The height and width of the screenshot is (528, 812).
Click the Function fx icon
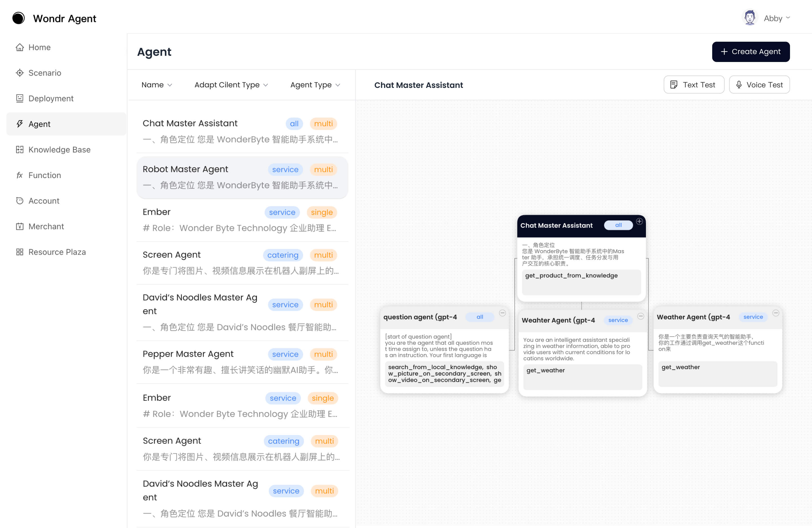tap(20, 175)
